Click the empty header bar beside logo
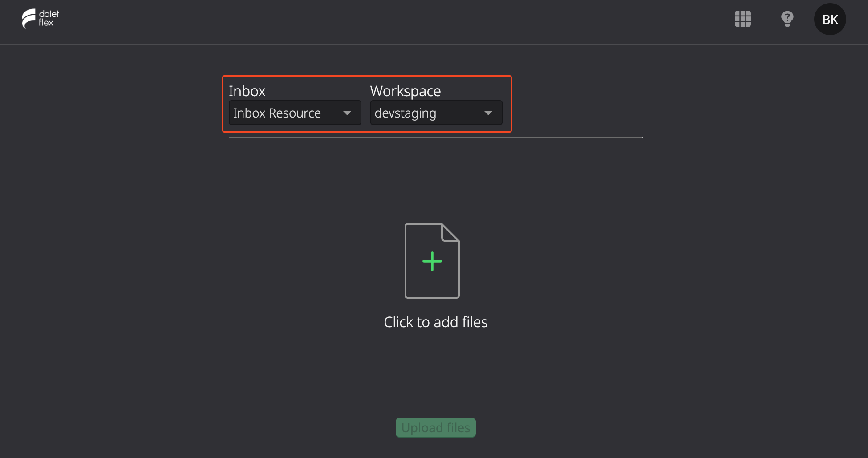Image resolution: width=868 pixels, height=458 pixels. click(x=356, y=21)
